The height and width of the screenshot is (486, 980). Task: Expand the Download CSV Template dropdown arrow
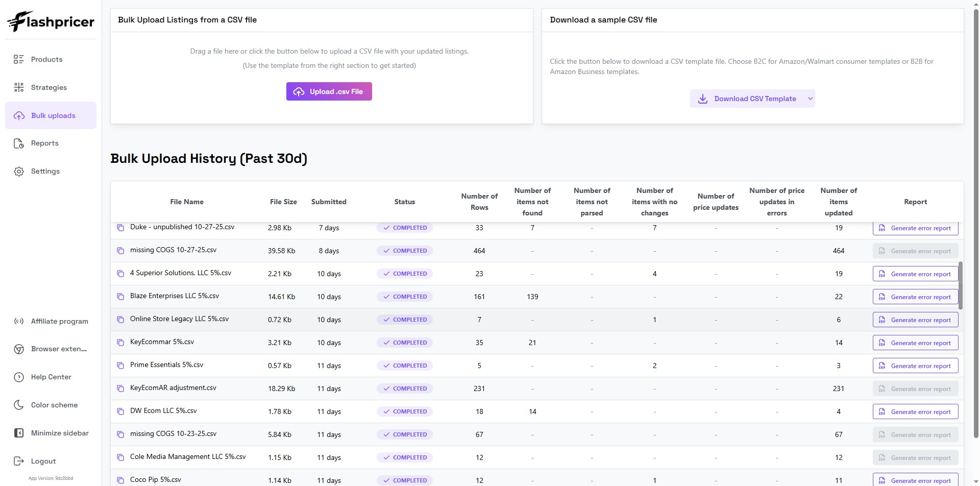point(810,99)
